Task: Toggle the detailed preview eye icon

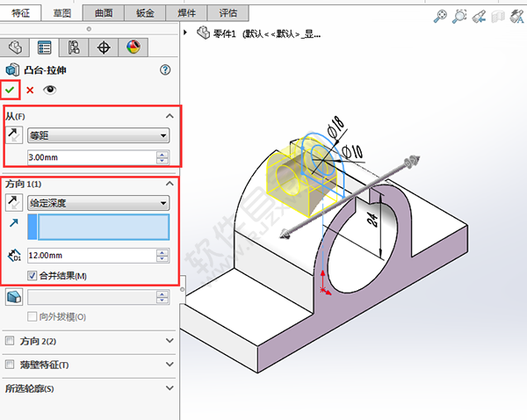Action: tap(49, 90)
